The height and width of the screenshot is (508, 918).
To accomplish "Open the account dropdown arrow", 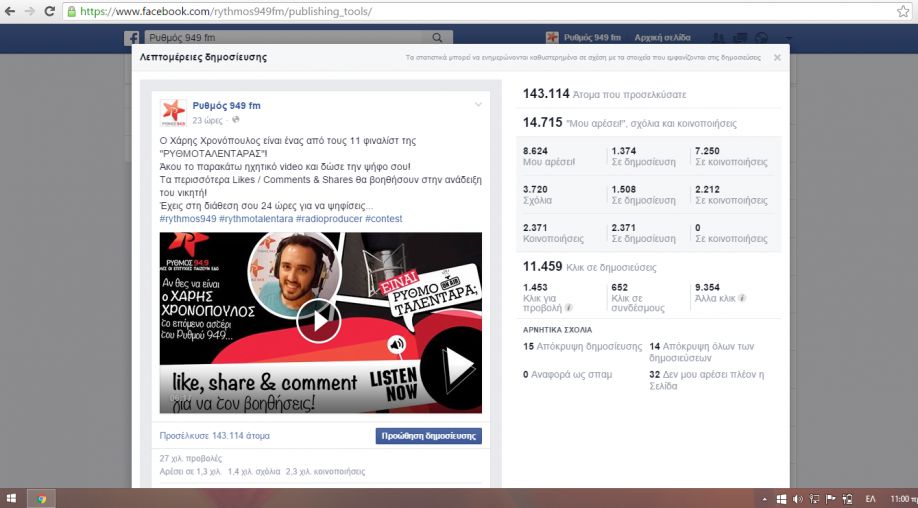I will coord(789,39).
